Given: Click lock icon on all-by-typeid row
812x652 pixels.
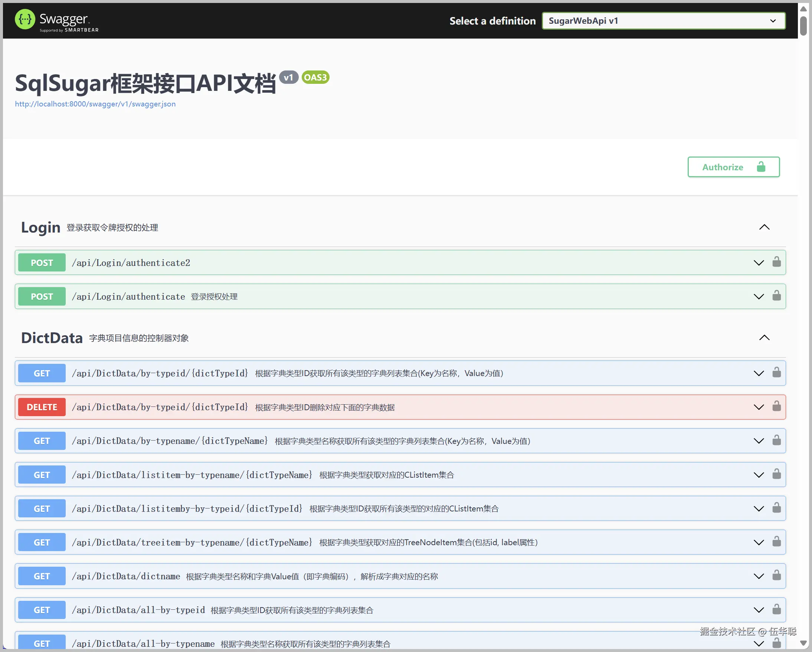Looking at the screenshot, I should click(x=776, y=609).
